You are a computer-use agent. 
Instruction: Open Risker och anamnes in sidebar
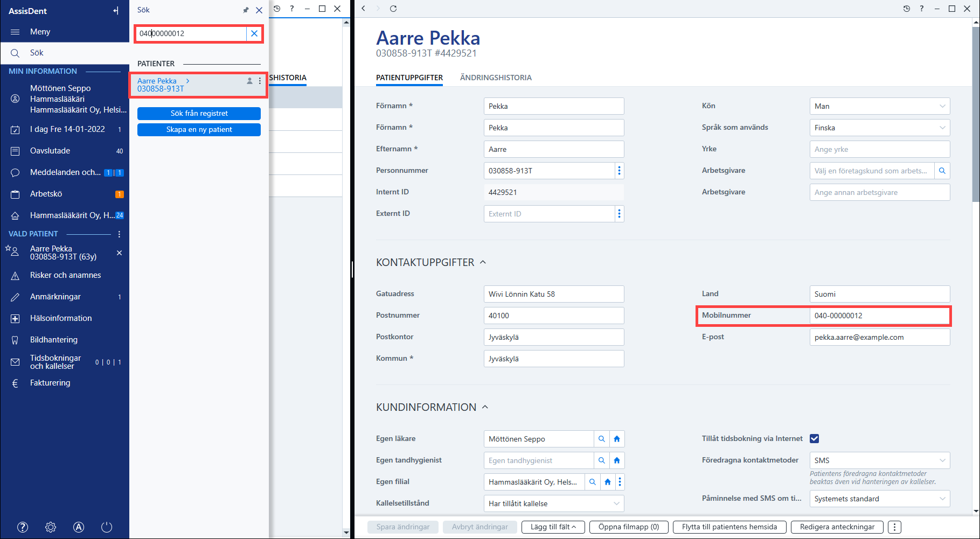pos(65,275)
